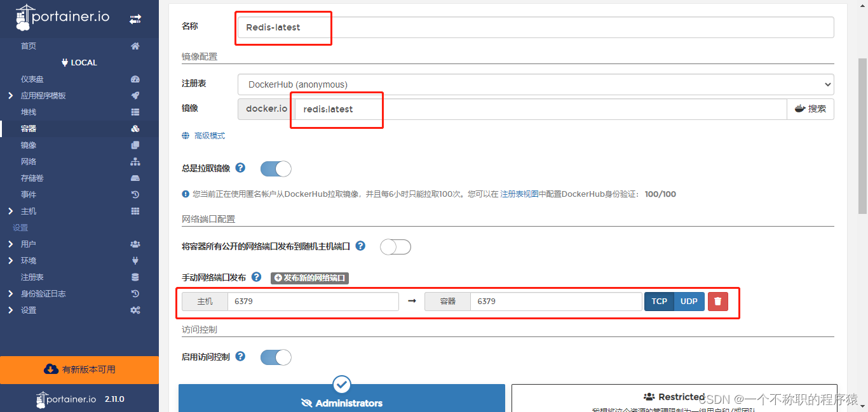Image resolution: width=868 pixels, height=412 pixels.
Task: Click the 容器 port input field
Action: tap(556, 301)
